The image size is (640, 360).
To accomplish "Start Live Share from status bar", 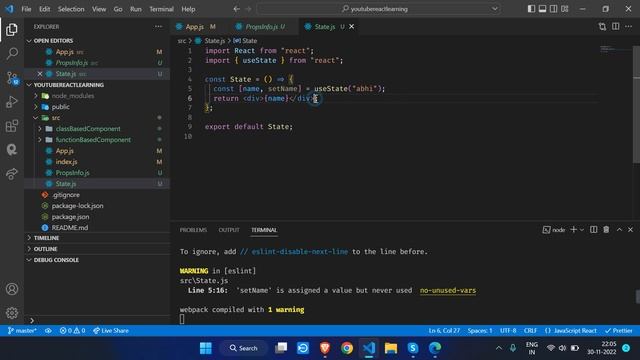I will pos(111,331).
